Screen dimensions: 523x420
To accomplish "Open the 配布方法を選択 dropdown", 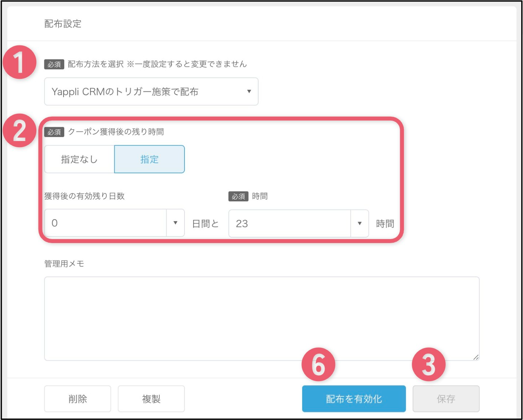I will pos(151,92).
